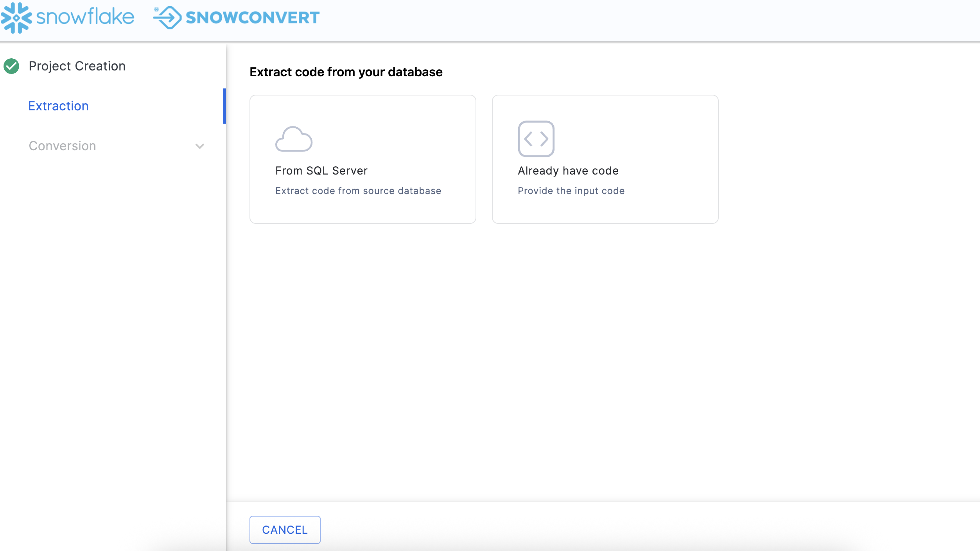Open the Conversion step options
The width and height of the screenshot is (980, 551).
[x=62, y=146]
